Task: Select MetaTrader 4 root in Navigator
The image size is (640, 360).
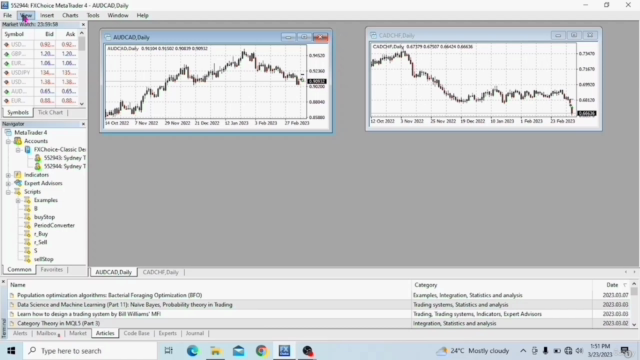Action: click(31, 133)
